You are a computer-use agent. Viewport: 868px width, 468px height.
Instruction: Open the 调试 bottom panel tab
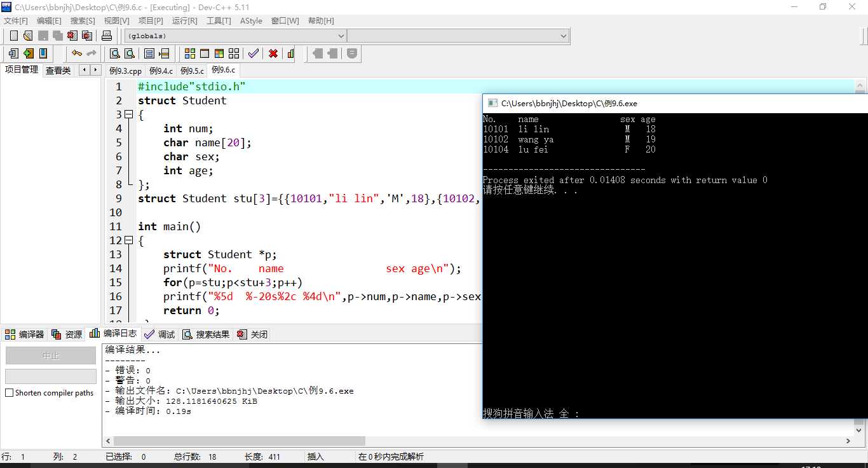[x=159, y=334]
